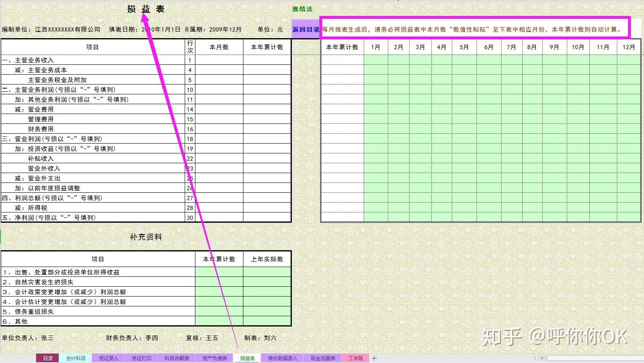Open the 表外数据录入 sheet tab
This screenshot has height=363, width=644.
point(282,358)
